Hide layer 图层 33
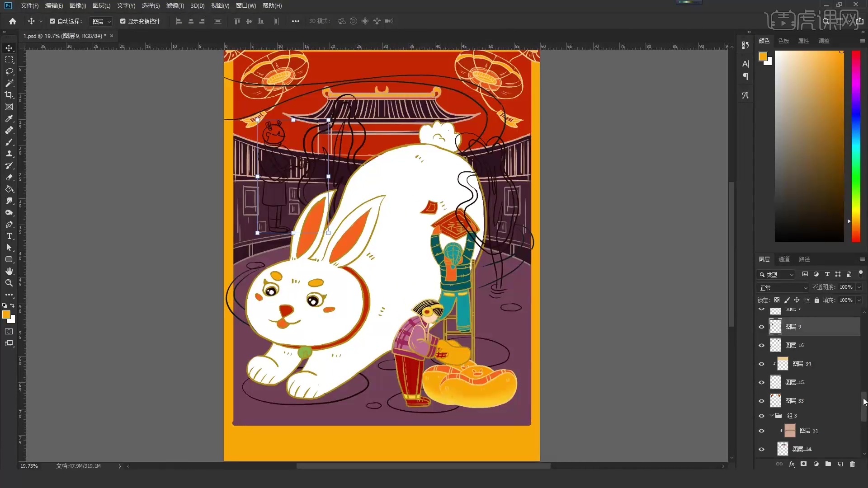Image resolution: width=868 pixels, height=488 pixels. [761, 401]
